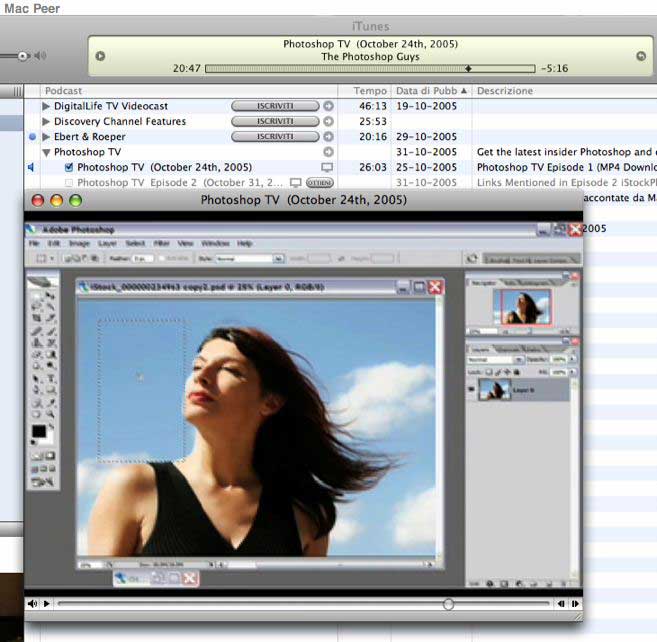Click the 26:03 duration cell
Viewport: 657px width, 642px height.
pyautogui.click(x=373, y=167)
